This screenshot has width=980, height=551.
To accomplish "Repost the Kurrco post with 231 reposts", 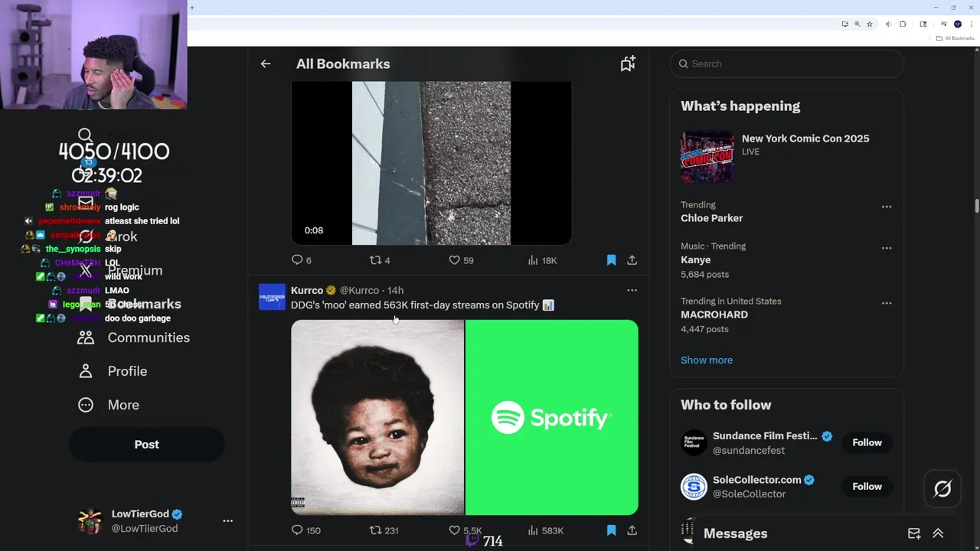I will point(384,530).
